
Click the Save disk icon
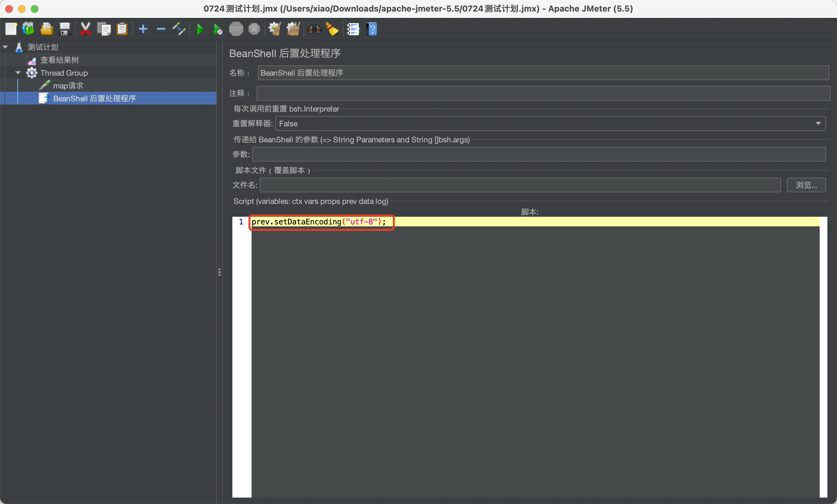point(65,29)
